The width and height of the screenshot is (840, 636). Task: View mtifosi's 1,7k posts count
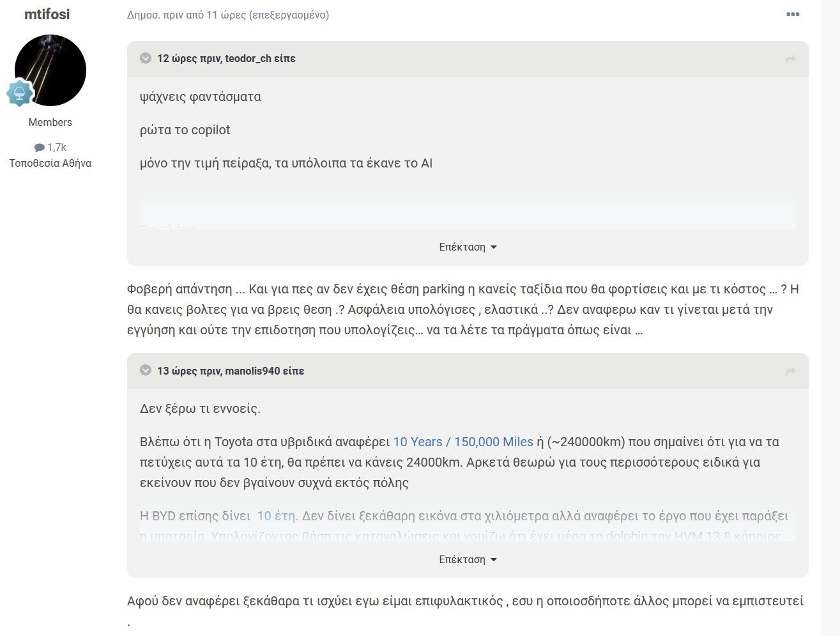pos(57,147)
